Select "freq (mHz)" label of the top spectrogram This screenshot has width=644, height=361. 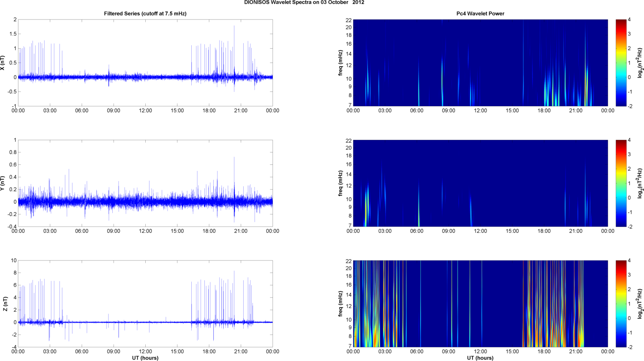(340, 63)
